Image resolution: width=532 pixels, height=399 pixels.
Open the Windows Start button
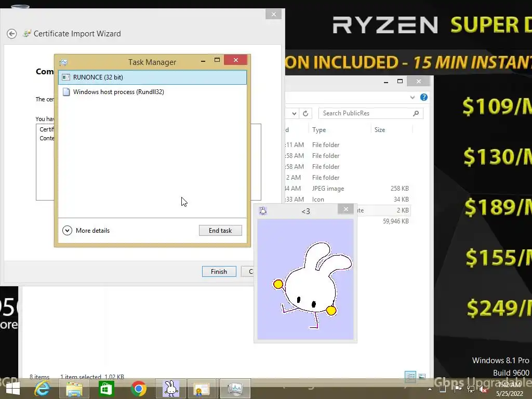point(13,389)
